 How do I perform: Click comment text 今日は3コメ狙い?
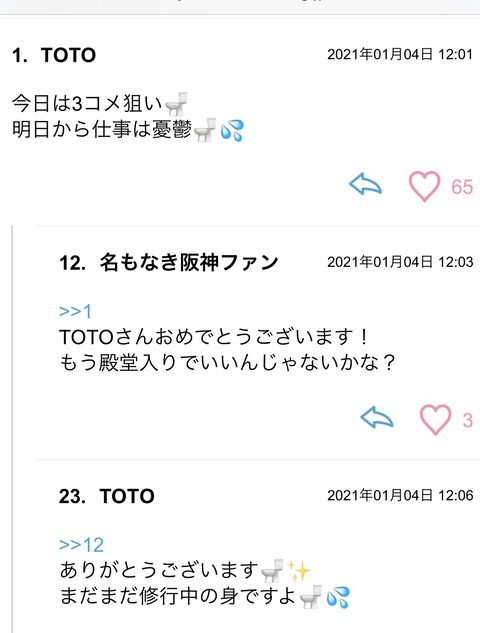pyautogui.click(x=87, y=104)
